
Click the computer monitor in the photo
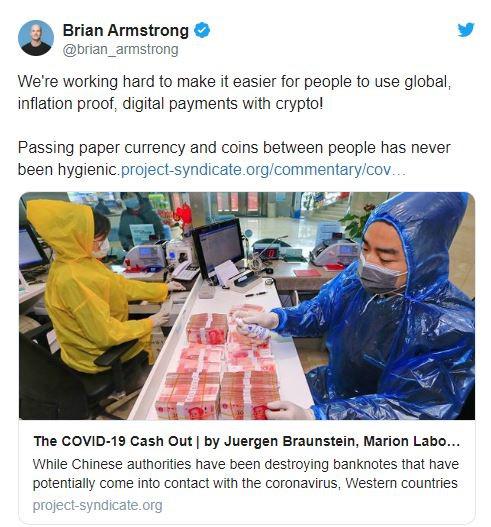coord(218,247)
